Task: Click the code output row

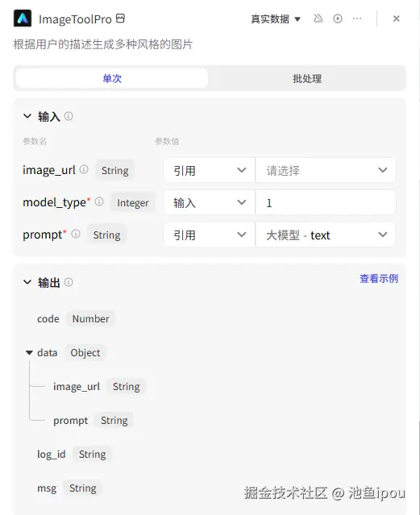Action: (76, 318)
